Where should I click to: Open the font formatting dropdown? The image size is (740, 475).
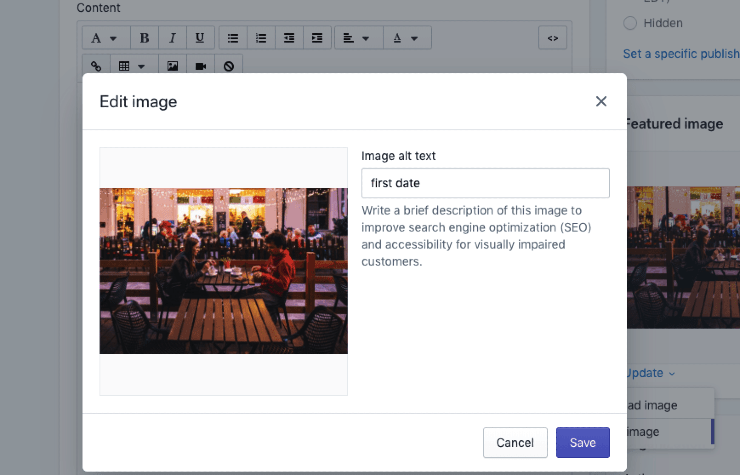(x=104, y=38)
